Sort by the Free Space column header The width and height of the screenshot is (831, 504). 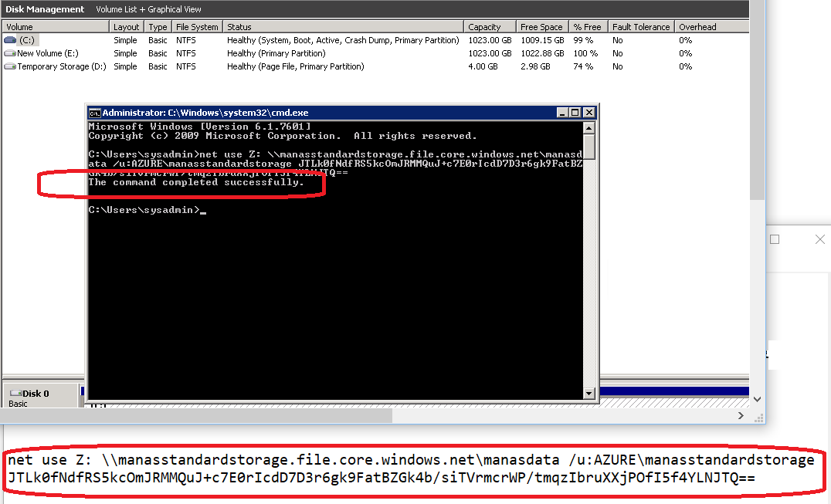(x=541, y=27)
